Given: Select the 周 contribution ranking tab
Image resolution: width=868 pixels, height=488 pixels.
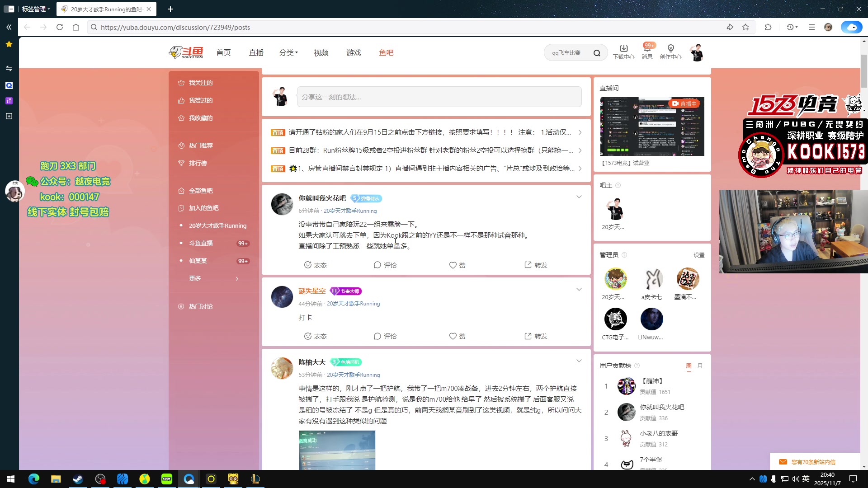Looking at the screenshot, I should (x=689, y=366).
